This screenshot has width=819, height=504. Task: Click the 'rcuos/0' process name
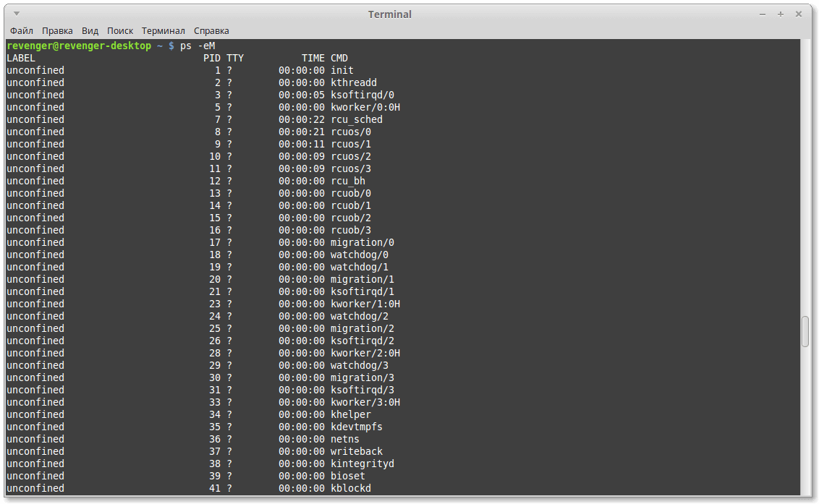(x=351, y=132)
